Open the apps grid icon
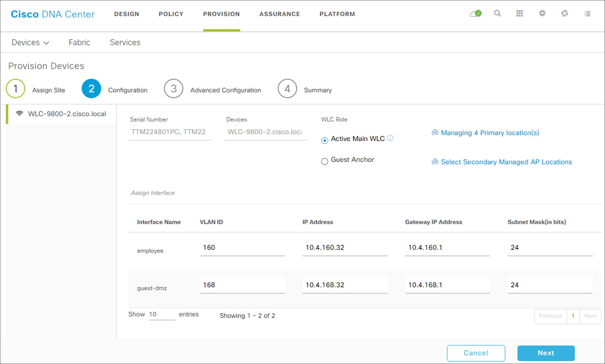The image size is (605, 364). pos(520,13)
